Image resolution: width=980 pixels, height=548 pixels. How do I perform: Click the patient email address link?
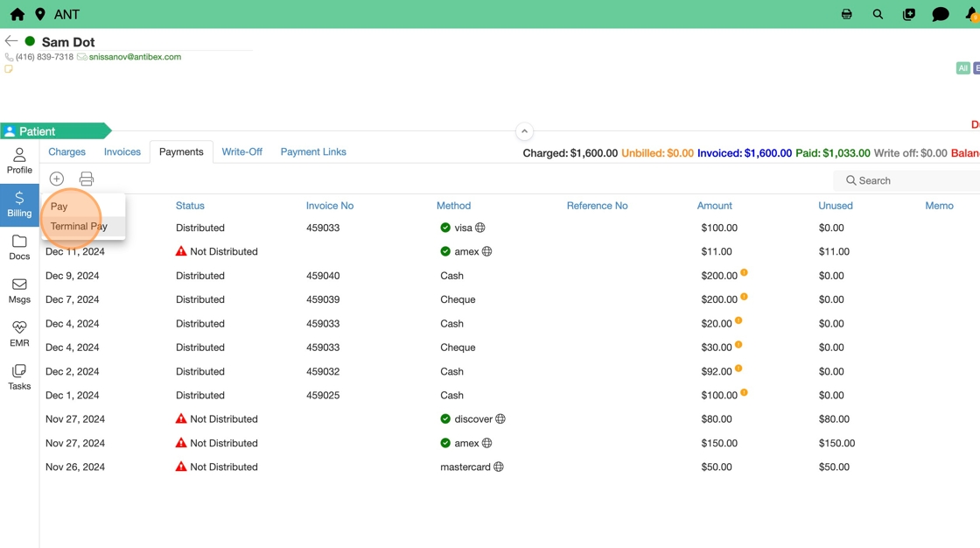(135, 57)
